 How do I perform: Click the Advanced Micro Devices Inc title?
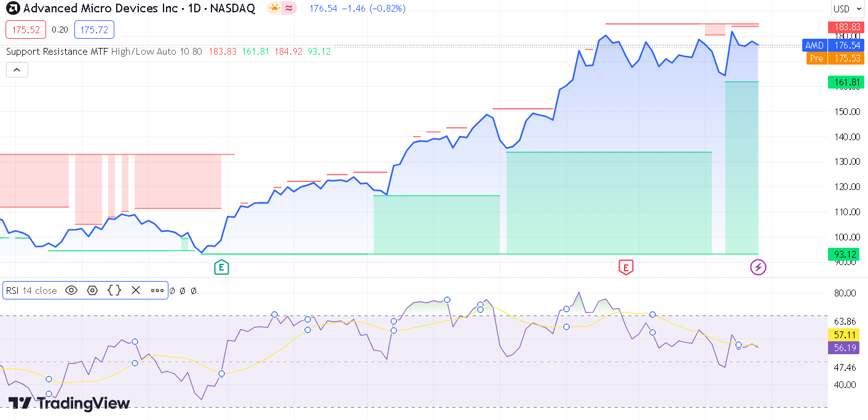101,9
